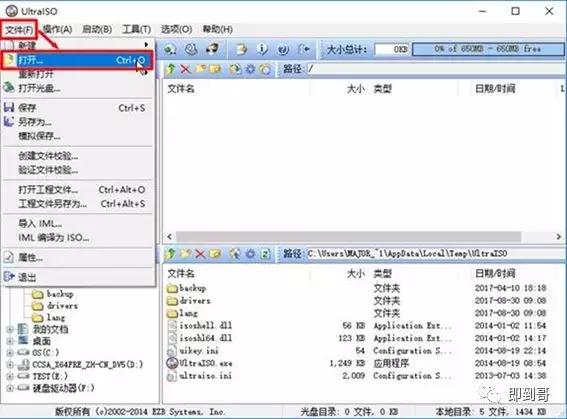Click the UltraISO.exe application icon in file list
The height and width of the screenshot is (419, 567).
(x=172, y=363)
